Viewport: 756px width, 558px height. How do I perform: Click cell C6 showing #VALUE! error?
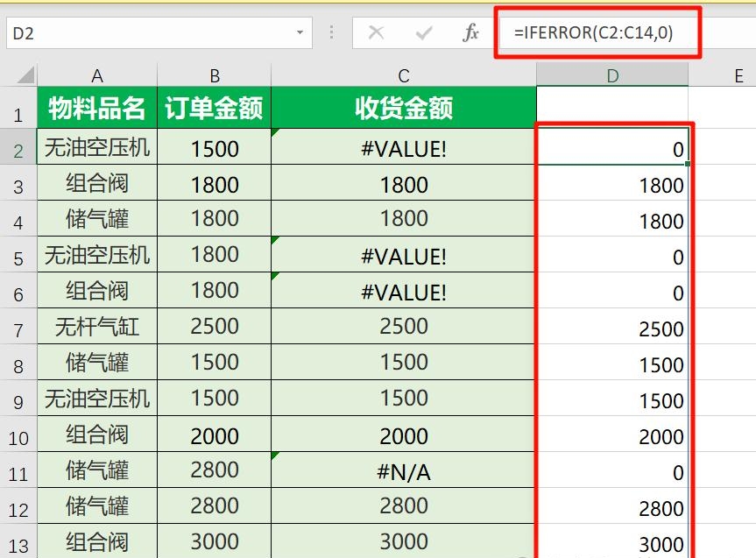pos(404,290)
